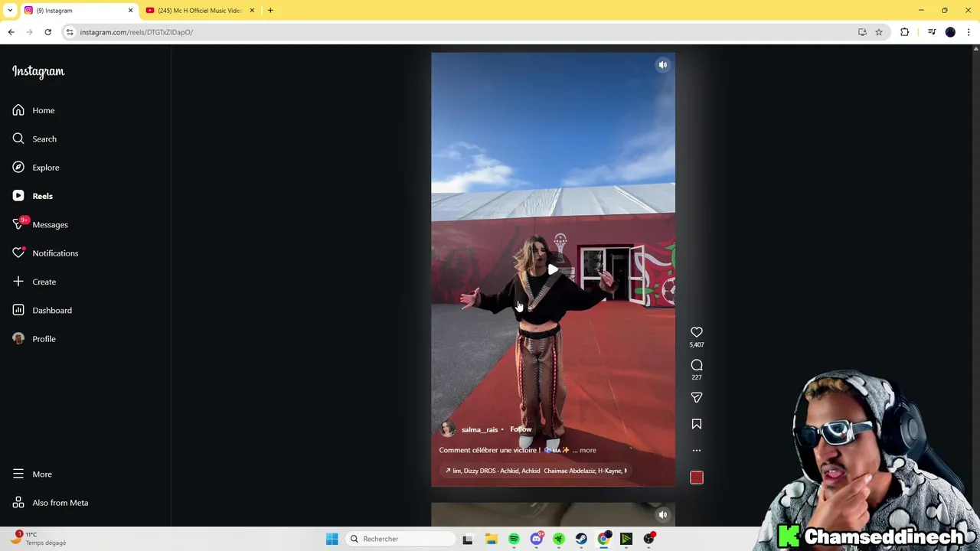Click the Rechercher taskbar search box
Image resolution: width=980 pixels, height=551 pixels.
point(399,539)
